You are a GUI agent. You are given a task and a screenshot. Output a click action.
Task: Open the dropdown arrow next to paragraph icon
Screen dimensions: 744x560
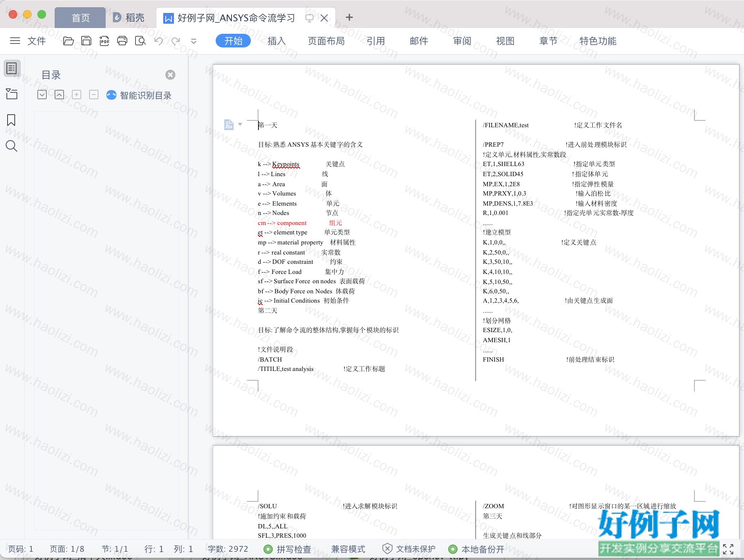click(240, 124)
